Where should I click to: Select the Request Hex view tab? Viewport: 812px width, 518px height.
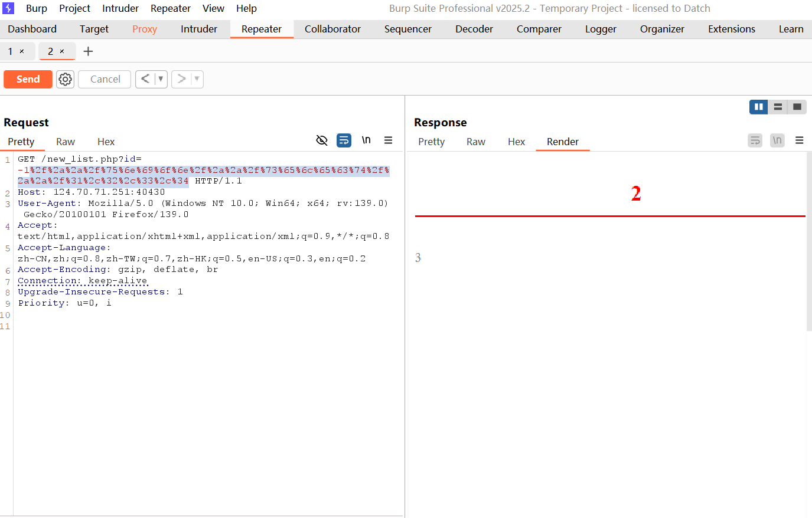[106, 142]
